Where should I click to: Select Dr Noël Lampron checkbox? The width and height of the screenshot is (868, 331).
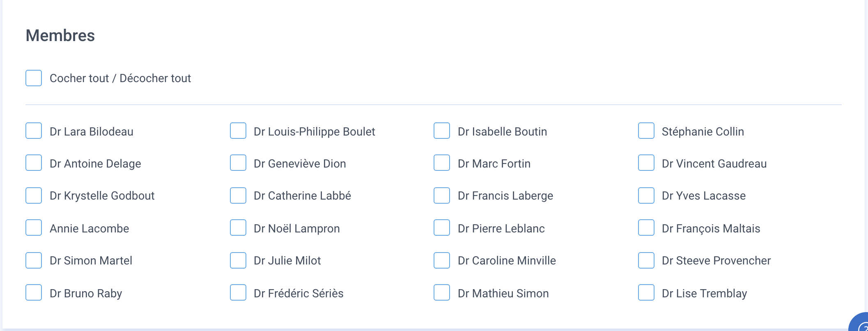(238, 228)
